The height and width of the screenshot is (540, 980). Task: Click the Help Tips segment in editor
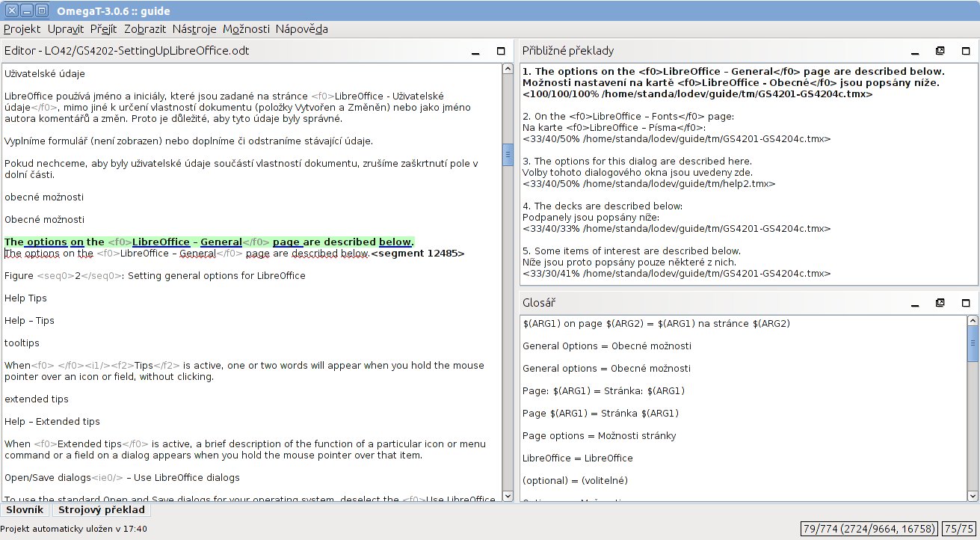point(25,298)
